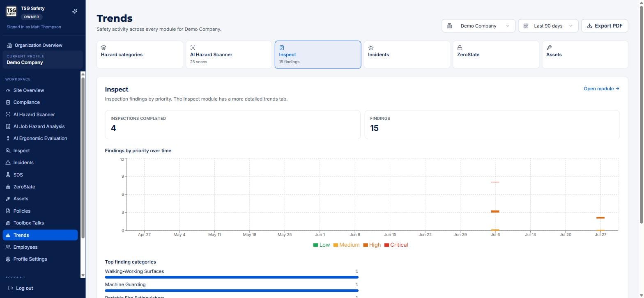Switch to the Incidents tab

click(407, 55)
